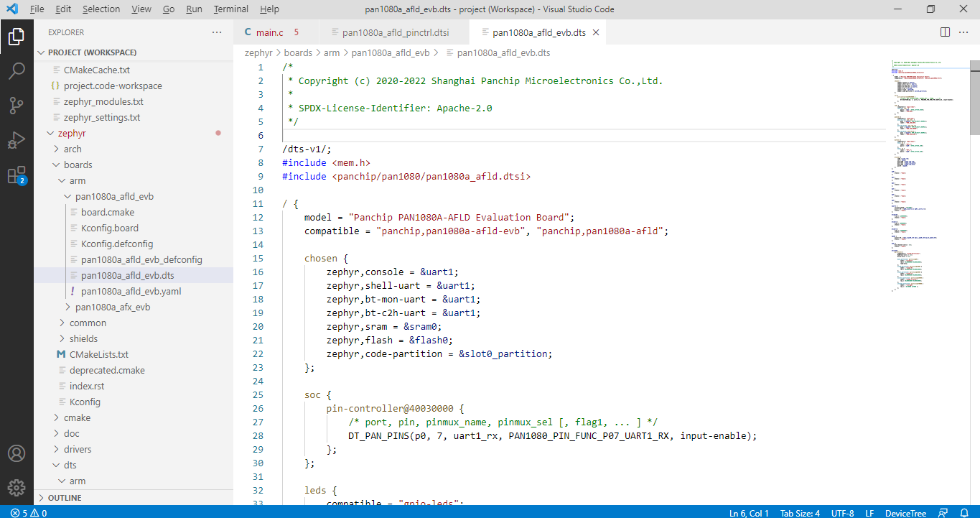Click Tab Size: 4 in status bar
The width and height of the screenshot is (980, 518).
coord(800,512)
